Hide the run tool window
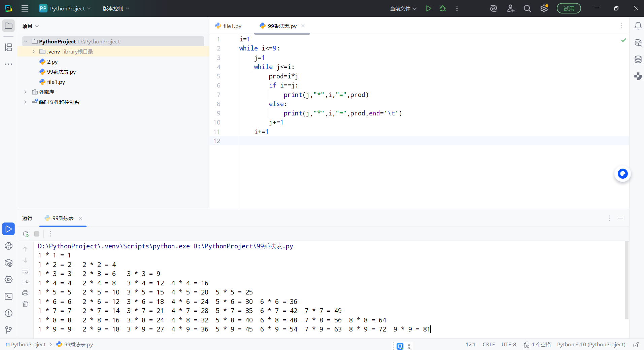The height and width of the screenshot is (350, 644). [x=620, y=218]
